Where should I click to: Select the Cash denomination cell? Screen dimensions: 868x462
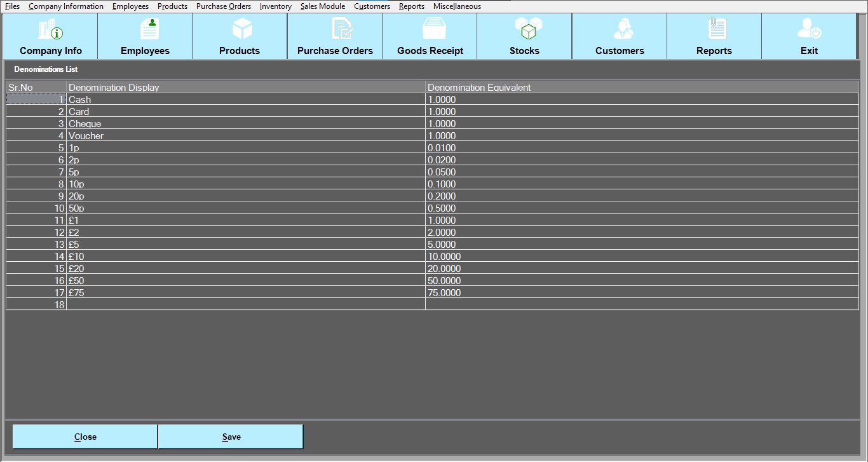click(245, 100)
